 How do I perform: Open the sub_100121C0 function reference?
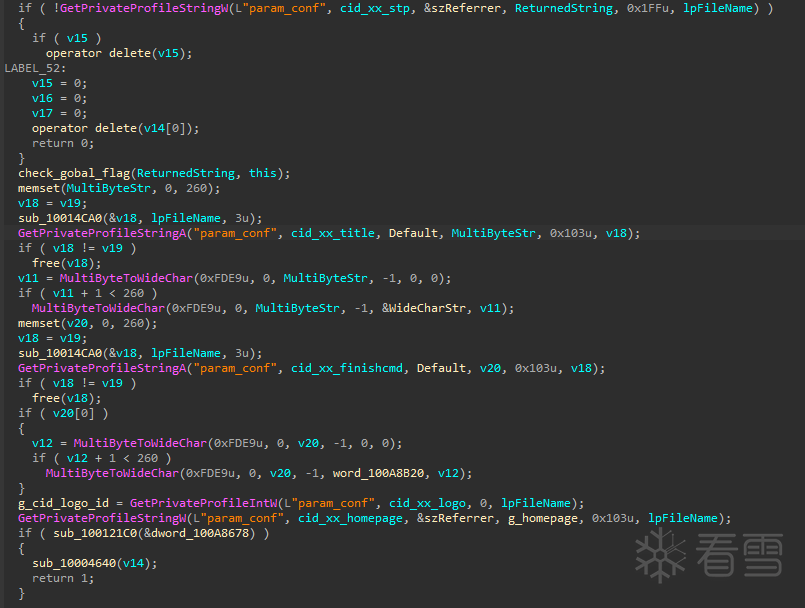point(95,533)
